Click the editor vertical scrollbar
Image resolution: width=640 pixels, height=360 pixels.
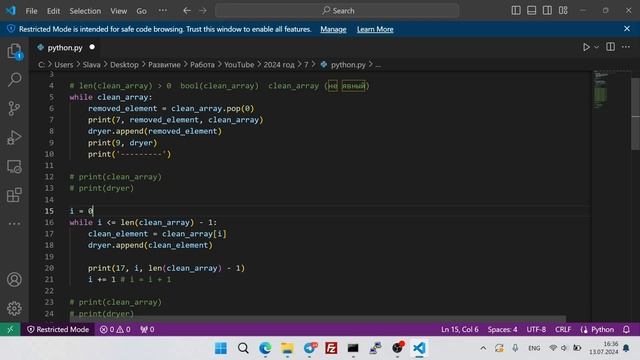636,114
